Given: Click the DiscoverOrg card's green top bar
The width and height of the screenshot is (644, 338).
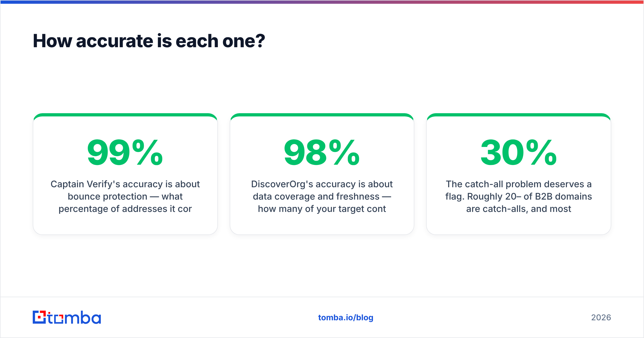Looking at the screenshot, I should coord(322,115).
